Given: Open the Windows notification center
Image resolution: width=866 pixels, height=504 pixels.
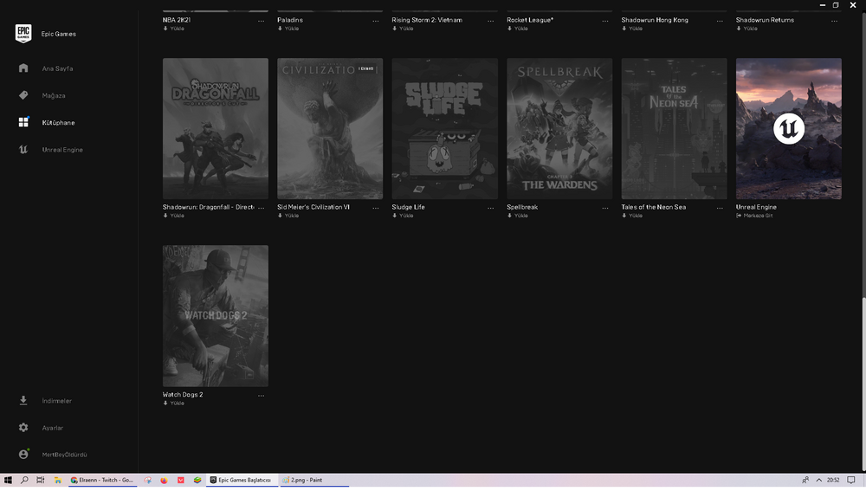Looking at the screenshot, I should click(x=851, y=481).
